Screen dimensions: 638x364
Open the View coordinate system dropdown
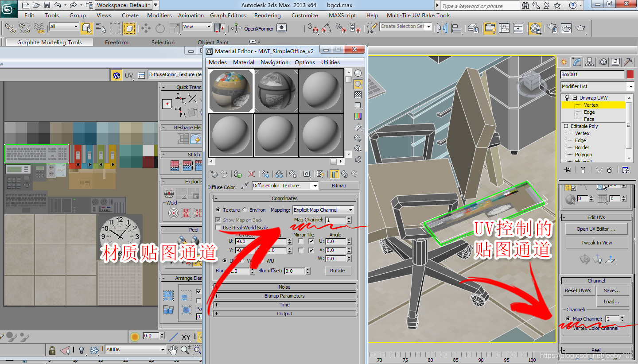(197, 27)
